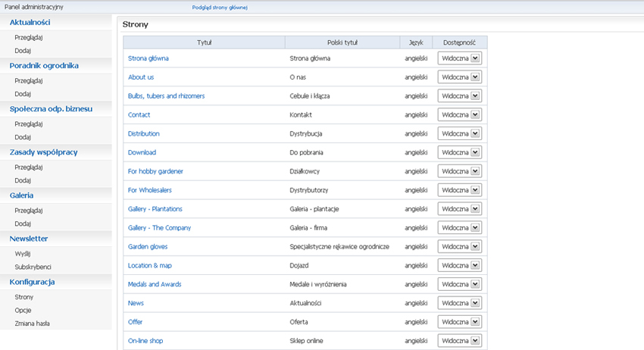The image size is (644, 350).
Task: Open the Distribution page link
Action: [x=144, y=133]
